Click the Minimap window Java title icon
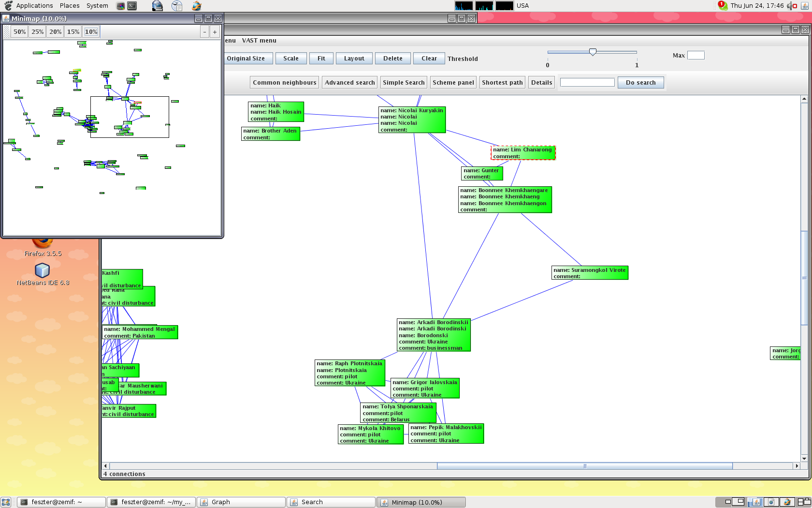The width and height of the screenshot is (812, 508). [x=6, y=18]
